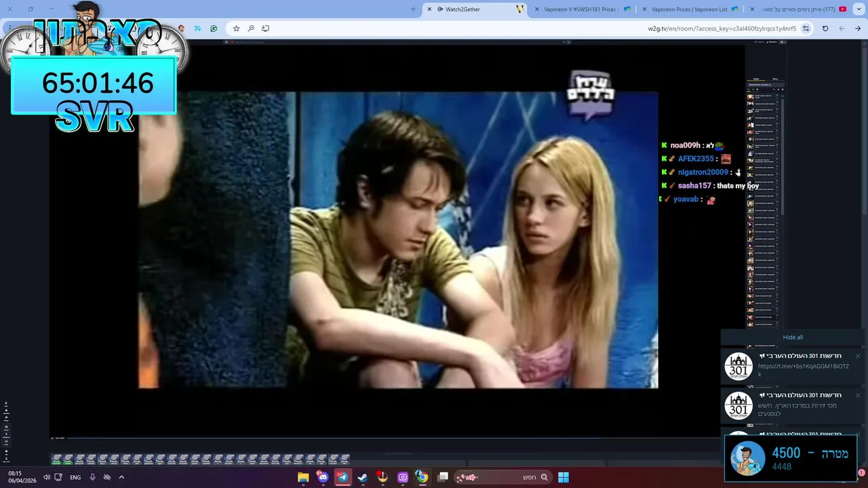Open Discord from the taskbar
This screenshot has height=488, width=868.
[323, 477]
